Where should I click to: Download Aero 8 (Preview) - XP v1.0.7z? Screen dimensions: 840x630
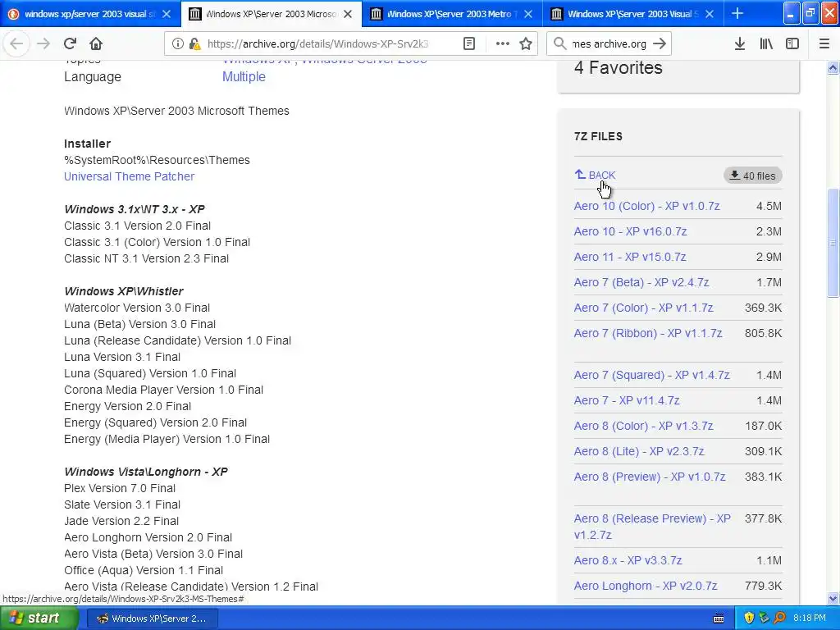(x=650, y=477)
